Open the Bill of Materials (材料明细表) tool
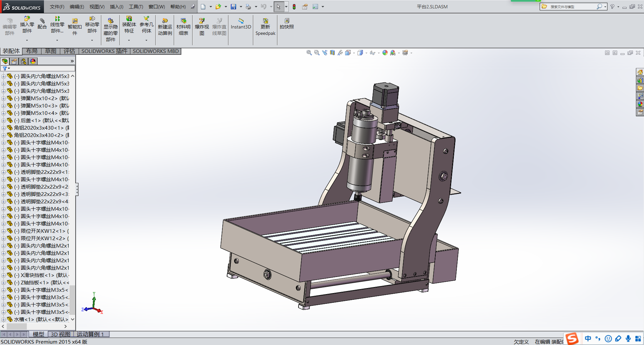 click(x=183, y=27)
